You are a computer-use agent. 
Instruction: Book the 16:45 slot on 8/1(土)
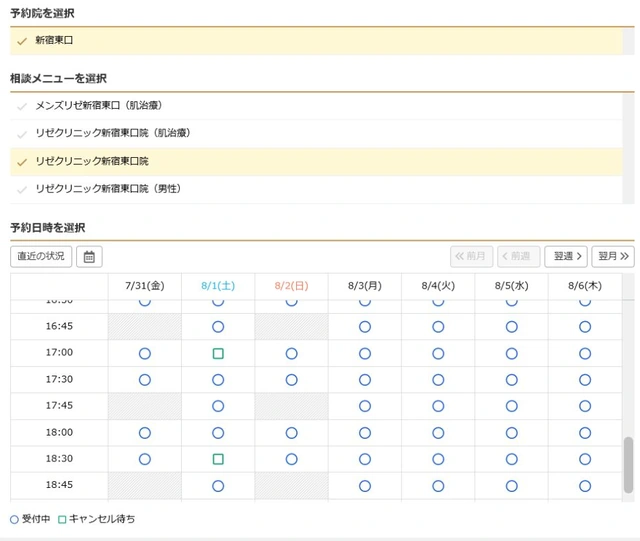click(x=218, y=327)
